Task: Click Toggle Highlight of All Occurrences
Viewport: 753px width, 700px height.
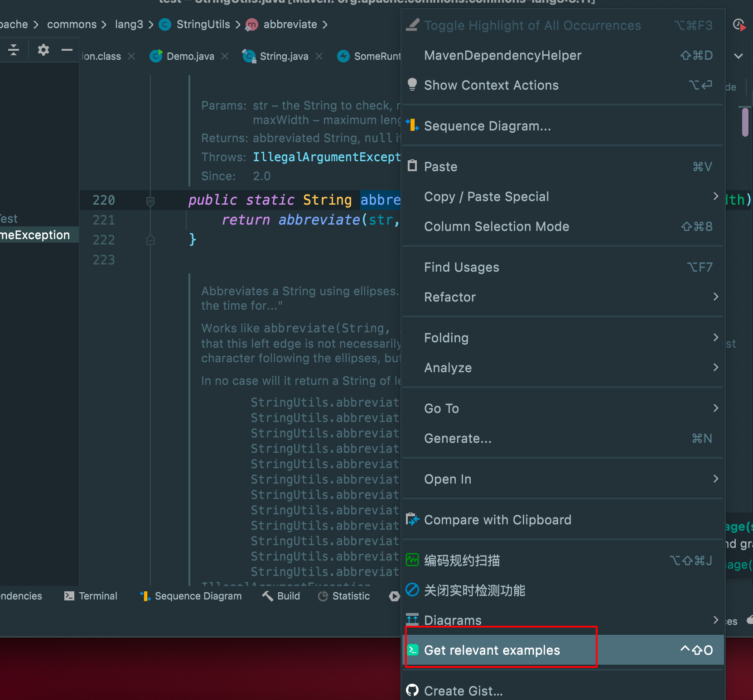Action: tap(563, 25)
